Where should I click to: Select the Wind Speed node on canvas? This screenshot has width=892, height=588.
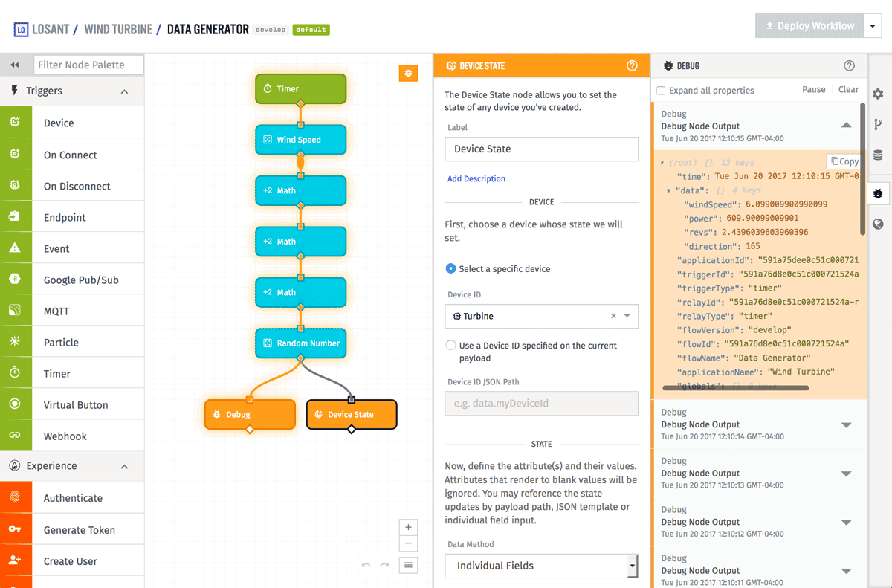(x=301, y=140)
